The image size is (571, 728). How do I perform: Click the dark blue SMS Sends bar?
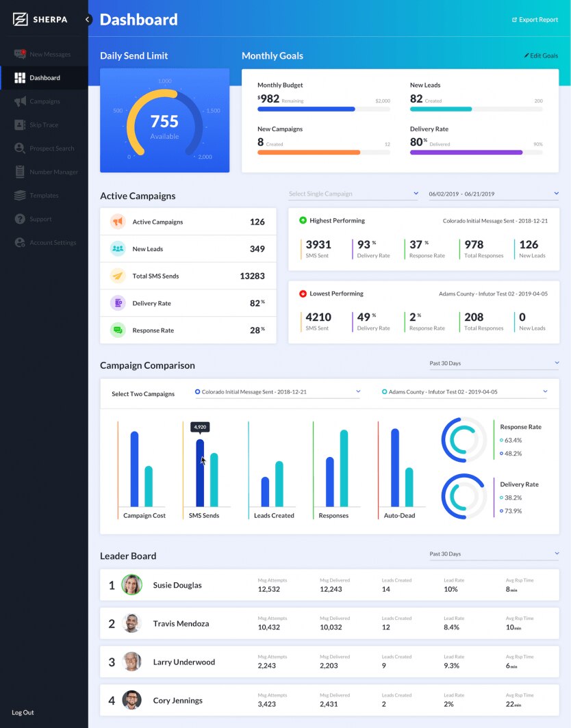click(200, 472)
